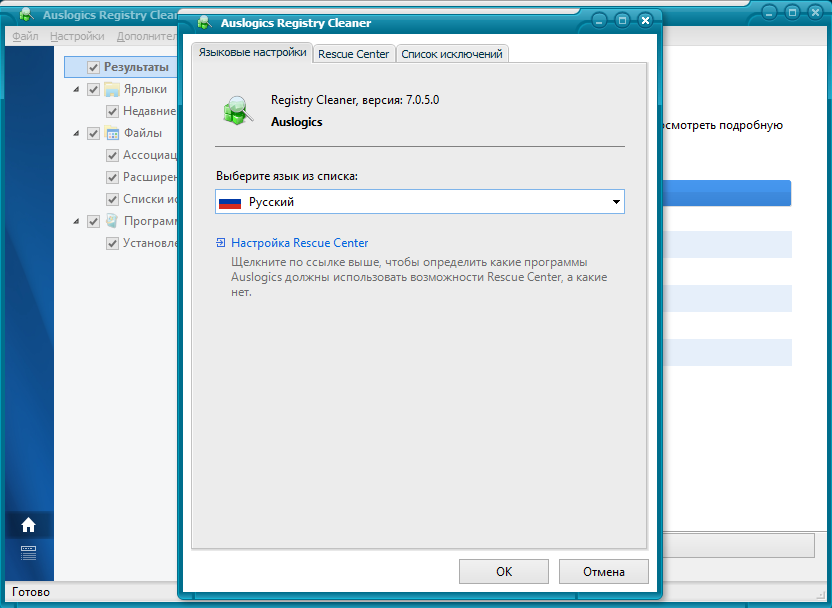832x608 pixels.
Task: Select the Результаты tree row label
Action: coord(136,67)
